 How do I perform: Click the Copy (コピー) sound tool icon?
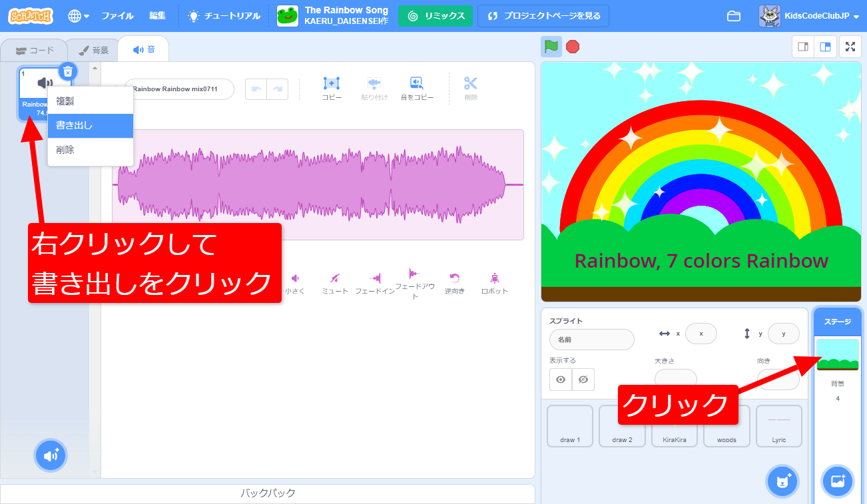331,84
